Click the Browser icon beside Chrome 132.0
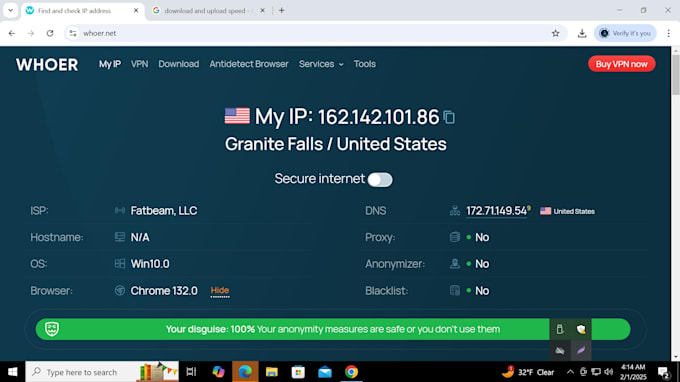 click(120, 291)
